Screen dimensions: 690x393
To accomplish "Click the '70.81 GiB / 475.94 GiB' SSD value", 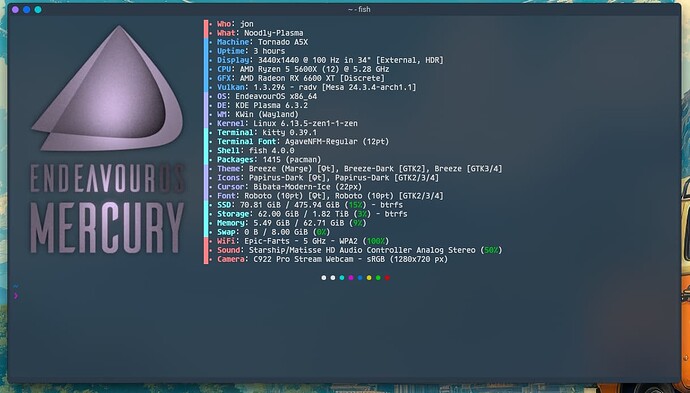I will 290,205.
